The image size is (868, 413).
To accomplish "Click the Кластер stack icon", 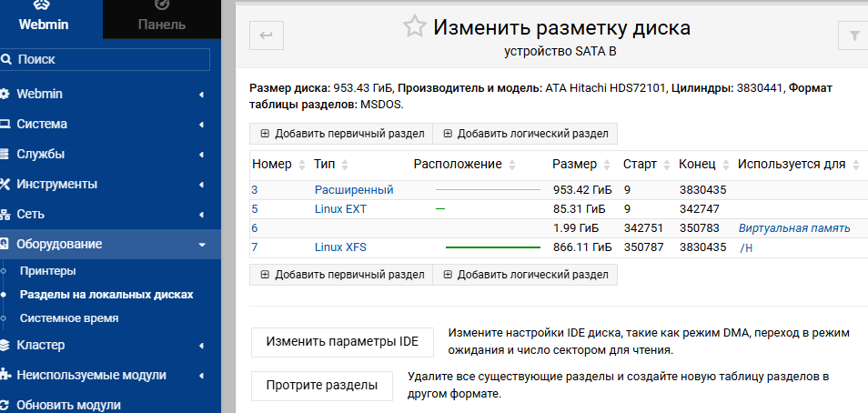I will [5, 345].
